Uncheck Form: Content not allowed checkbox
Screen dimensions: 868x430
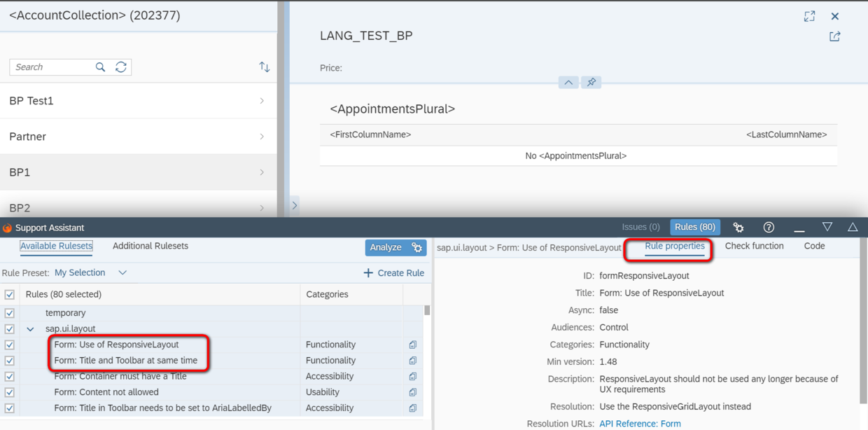pos(10,392)
